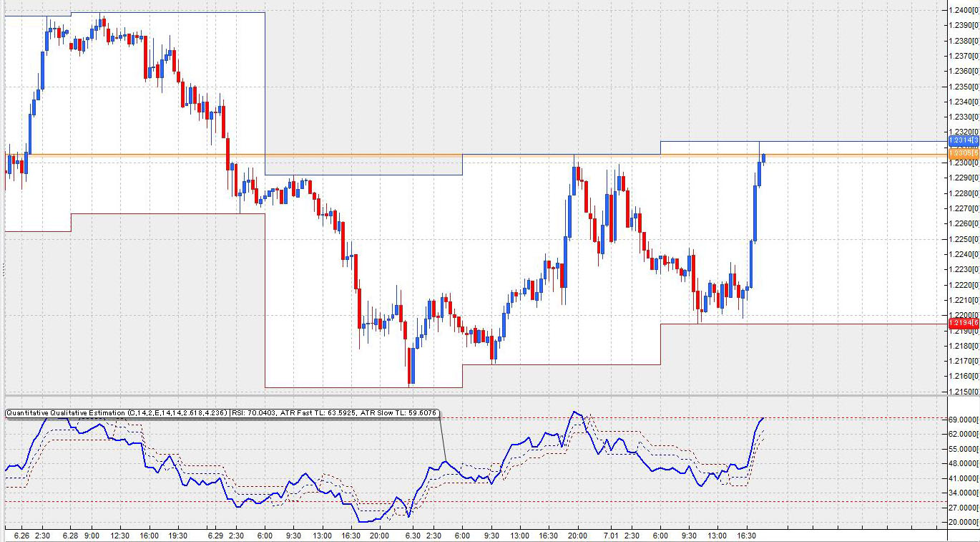Click the 6.29 date label on time axis
This screenshot has height=542, width=980.
pos(214,536)
